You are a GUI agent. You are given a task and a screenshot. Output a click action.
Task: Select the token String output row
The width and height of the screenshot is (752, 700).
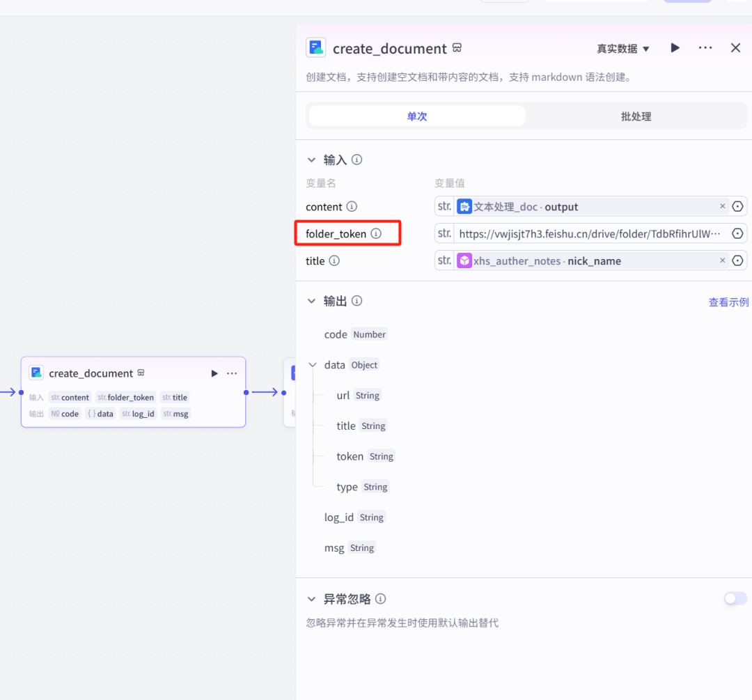(366, 456)
